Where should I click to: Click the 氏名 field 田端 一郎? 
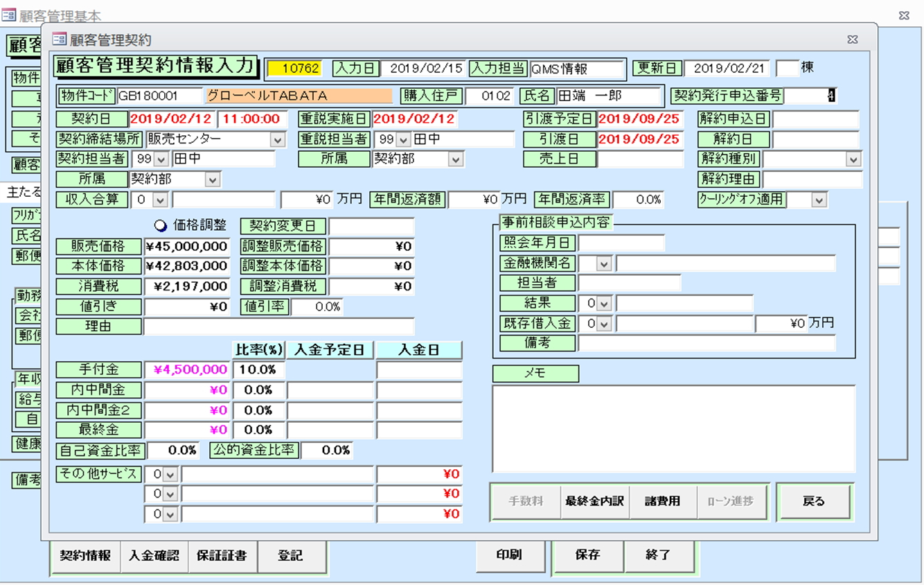[x=609, y=96]
